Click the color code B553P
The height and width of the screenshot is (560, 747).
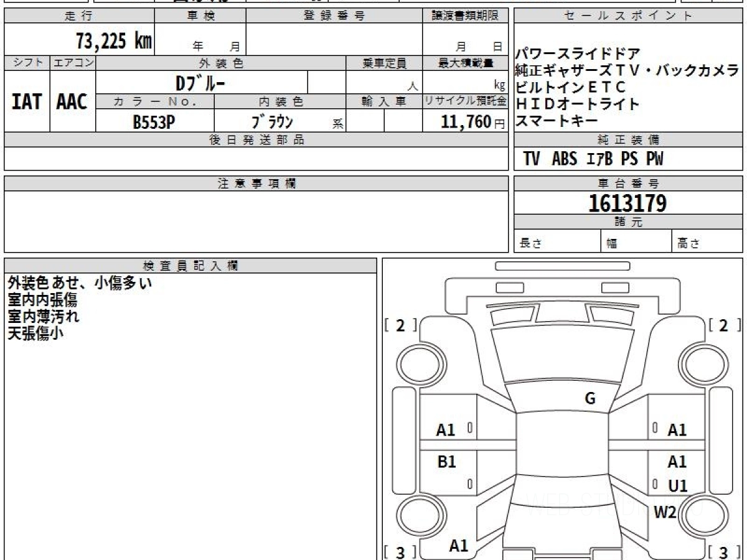(154, 121)
